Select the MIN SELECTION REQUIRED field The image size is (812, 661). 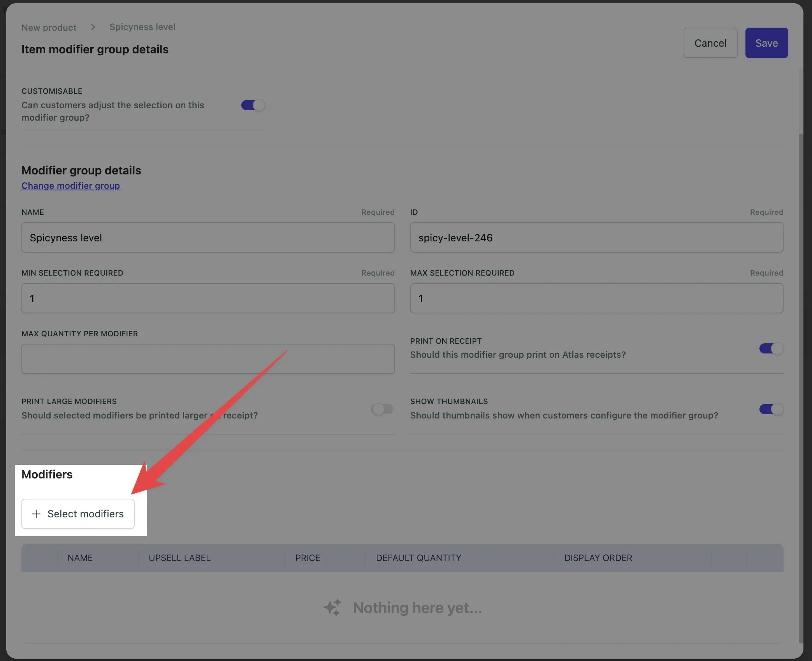coord(208,298)
